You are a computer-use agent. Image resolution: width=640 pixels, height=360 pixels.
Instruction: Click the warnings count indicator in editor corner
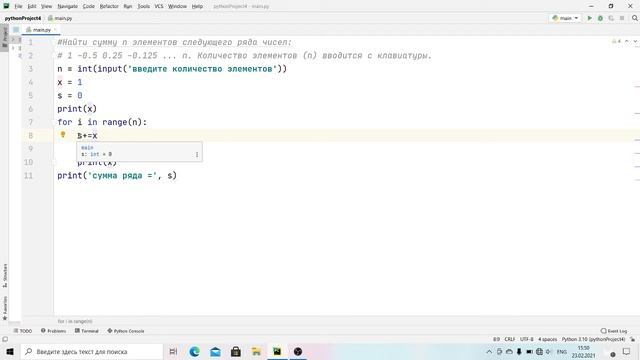point(616,41)
